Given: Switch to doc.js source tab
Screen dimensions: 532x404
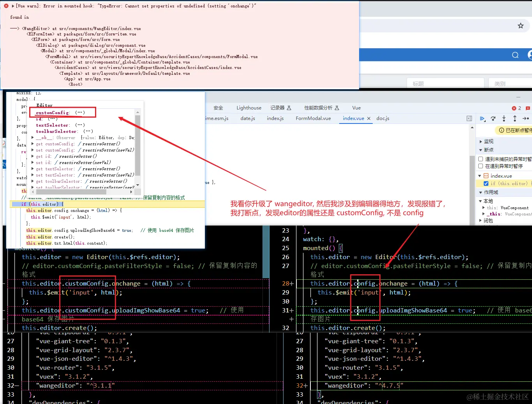Looking at the screenshot, I should pos(383,118).
